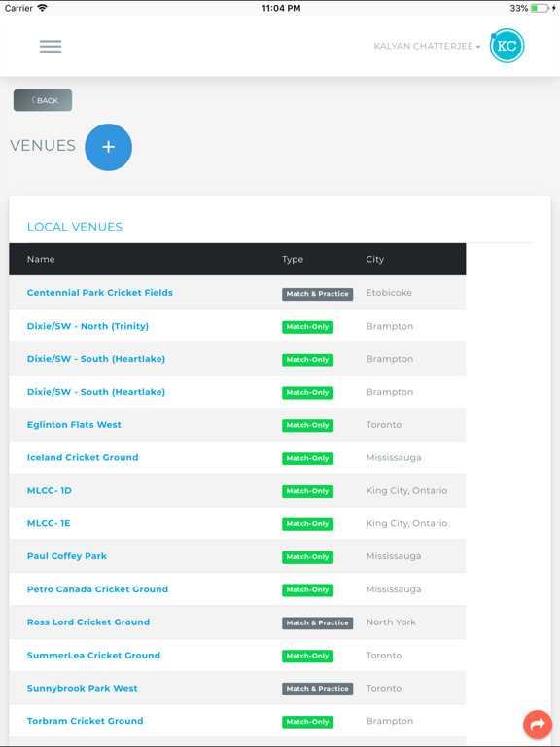Tap Match & Practice badge for Ross Lord

tap(318, 623)
